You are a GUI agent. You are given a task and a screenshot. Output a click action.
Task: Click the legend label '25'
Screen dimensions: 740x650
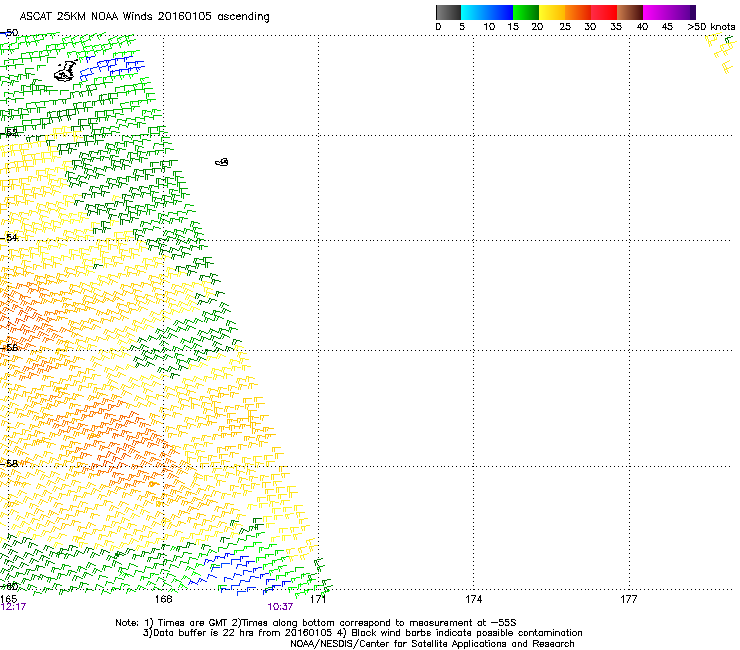click(x=565, y=27)
